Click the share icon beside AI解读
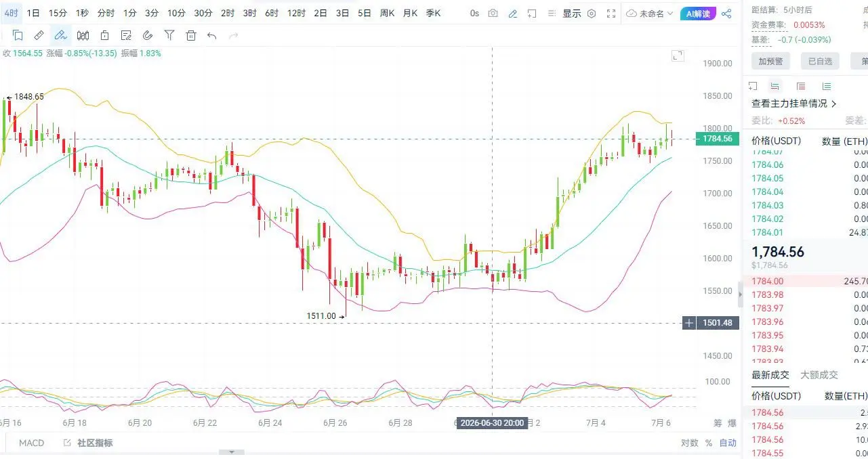Screen dimensions: 868x459 coord(726,14)
